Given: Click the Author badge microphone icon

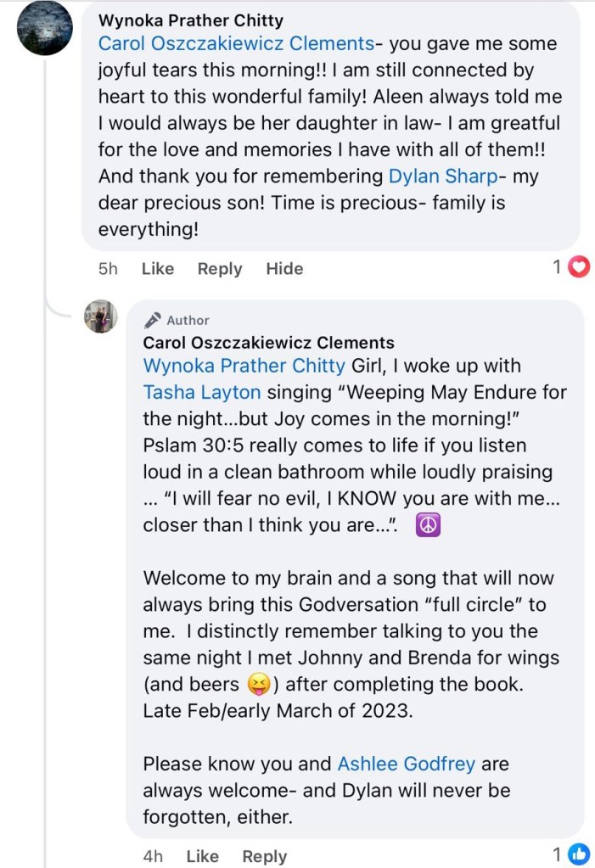Looking at the screenshot, I should (153, 321).
